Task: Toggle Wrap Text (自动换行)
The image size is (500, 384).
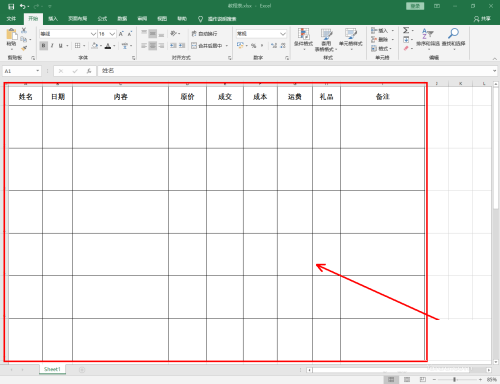Action: coord(204,34)
